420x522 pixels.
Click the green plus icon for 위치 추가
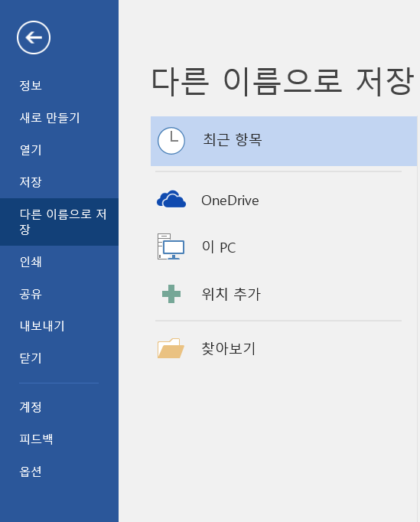[x=171, y=294]
